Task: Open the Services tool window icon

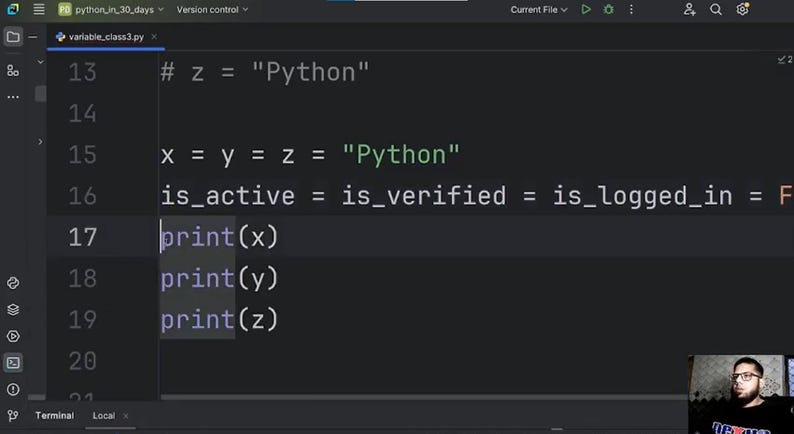Action: point(13,336)
